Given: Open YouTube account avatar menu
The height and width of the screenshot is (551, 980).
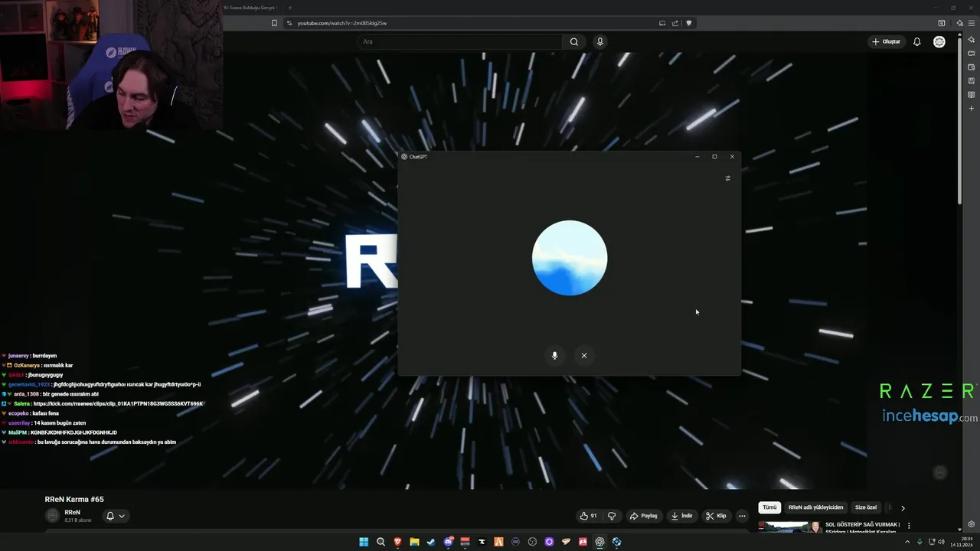Looking at the screenshot, I should click(939, 41).
